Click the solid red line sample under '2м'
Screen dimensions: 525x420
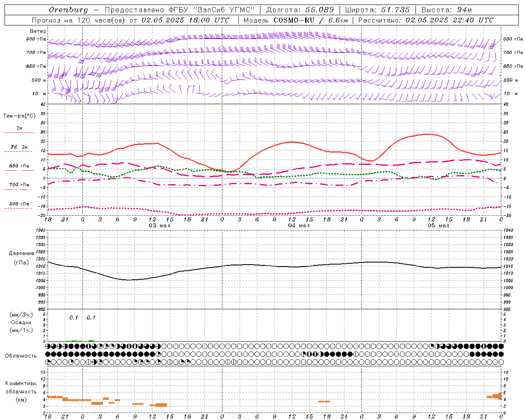click(x=19, y=133)
